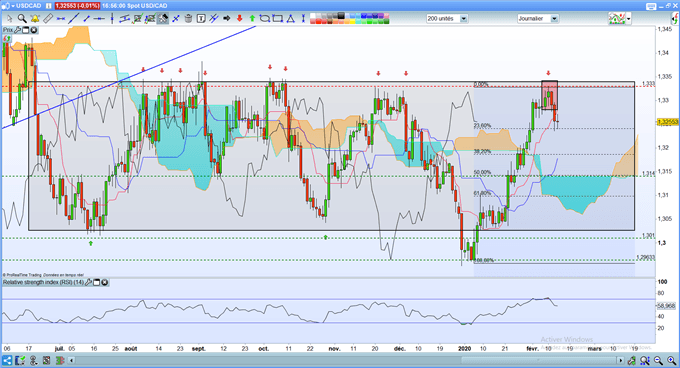The image size is (680, 368).
Task: Pick the white color swatch
Action: click(313, 16)
